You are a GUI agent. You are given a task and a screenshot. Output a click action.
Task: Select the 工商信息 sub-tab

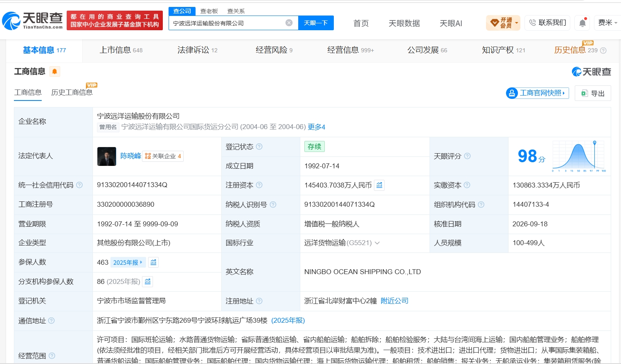(28, 93)
